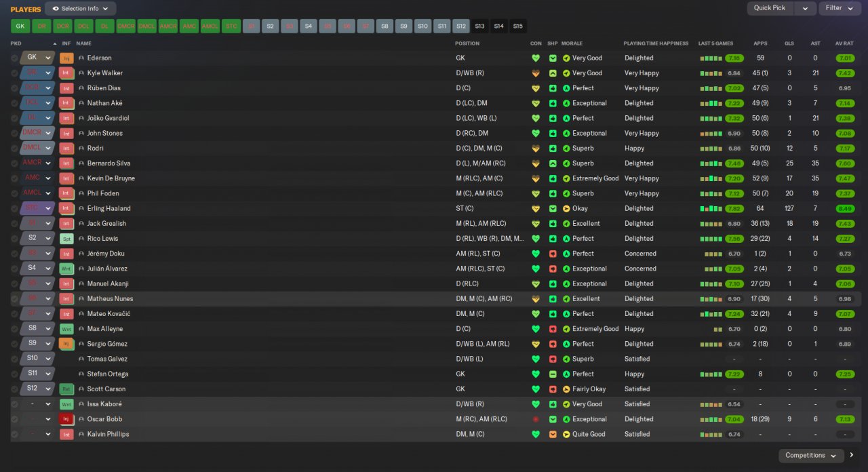The image size is (868, 472).
Task: Select the S15 substitute slot button
Action: pos(518,26)
